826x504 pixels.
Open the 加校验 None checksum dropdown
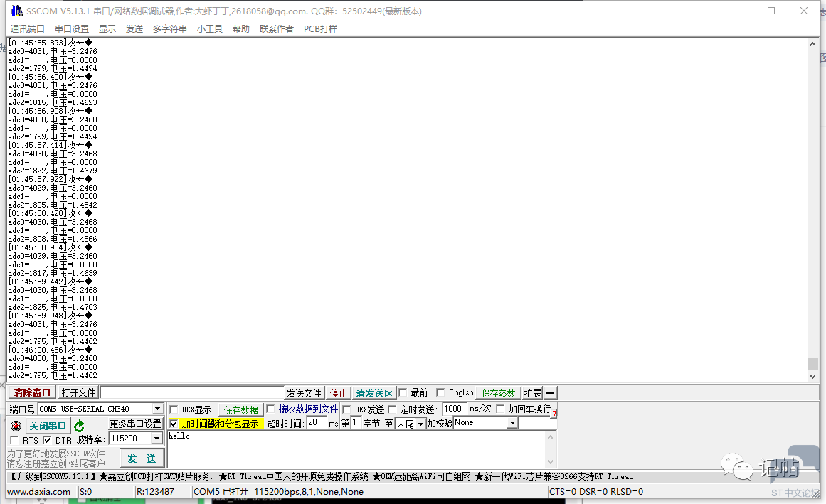[512, 423]
